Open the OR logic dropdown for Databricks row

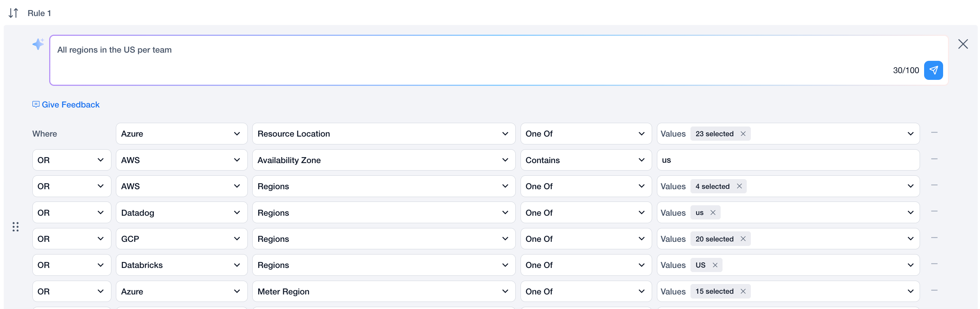pos(71,265)
